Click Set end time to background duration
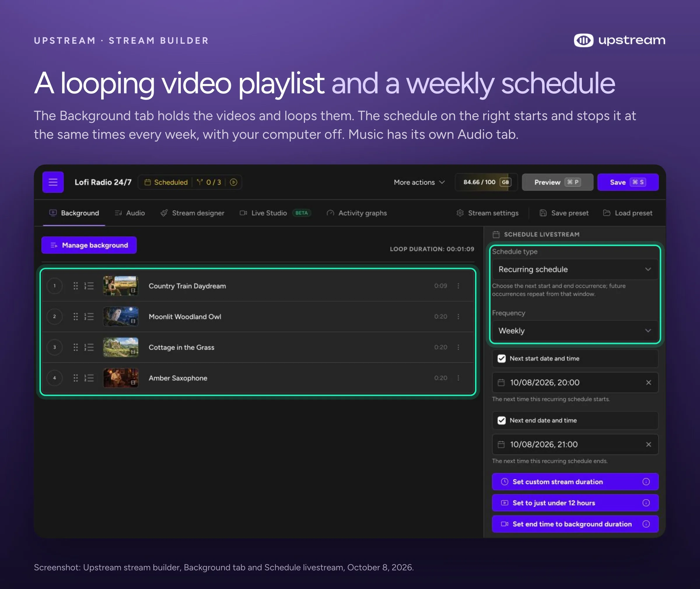 point(575,524)
